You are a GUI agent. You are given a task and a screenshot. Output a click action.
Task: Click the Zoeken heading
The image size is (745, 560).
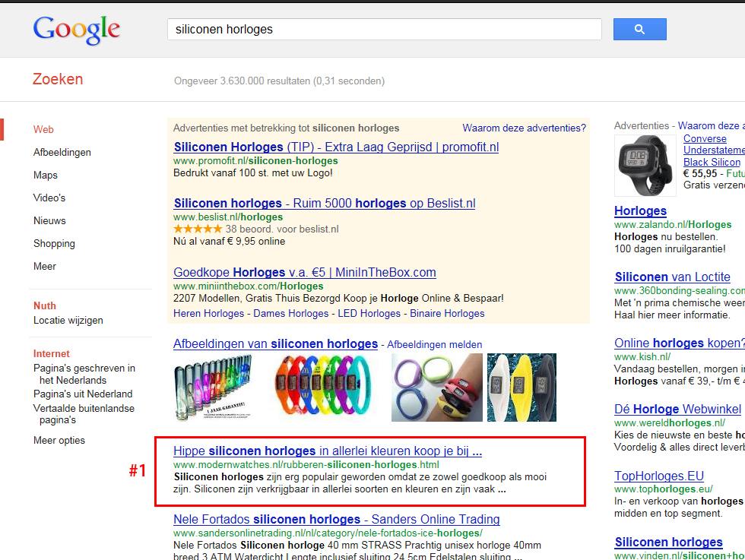click(58, 79)
